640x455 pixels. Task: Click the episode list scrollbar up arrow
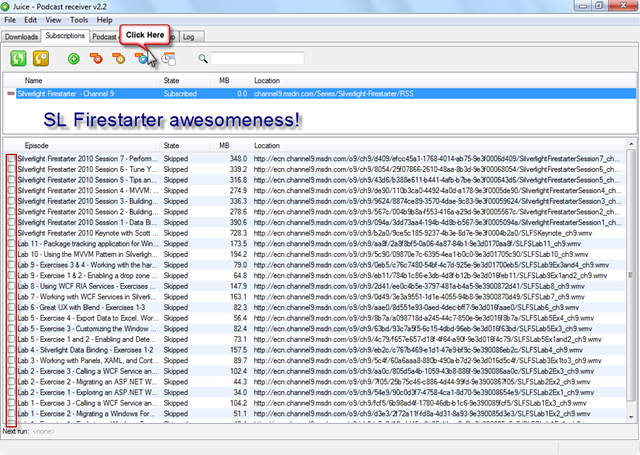631,144
